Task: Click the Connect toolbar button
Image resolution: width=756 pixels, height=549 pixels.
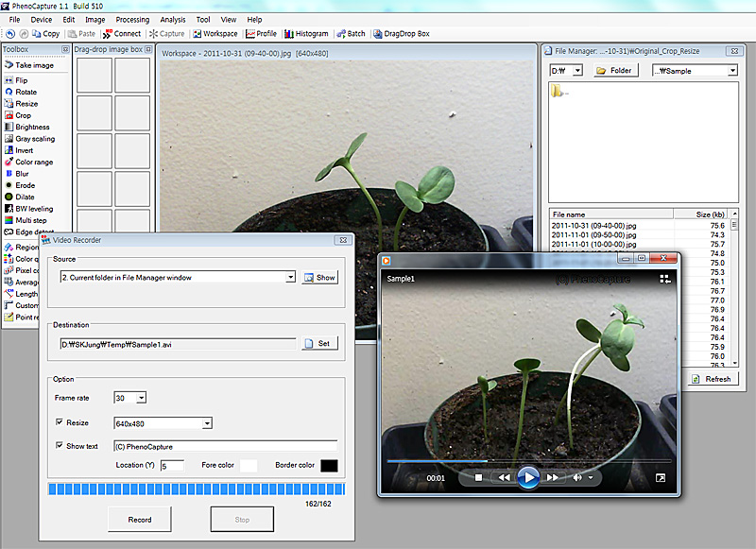Action: 121,33
